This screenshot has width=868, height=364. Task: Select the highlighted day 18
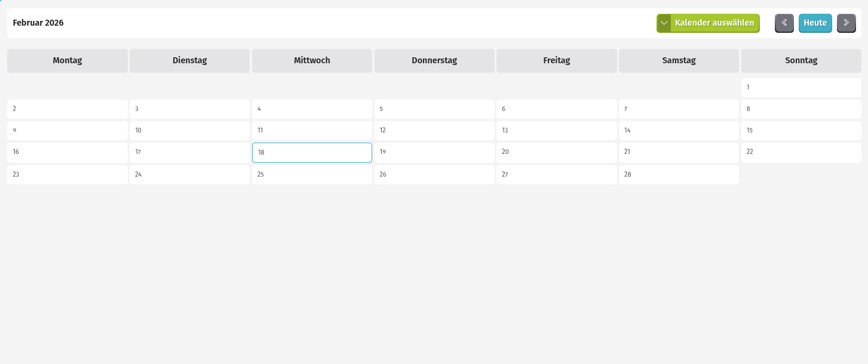tap(312, 153)
